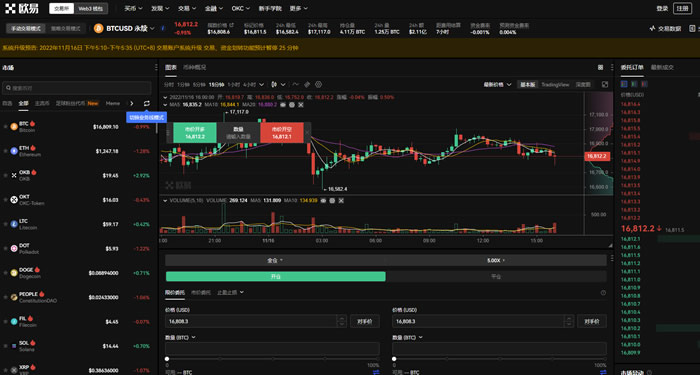Open the chart indicators wave icon
Viewport: 700px width, 375px height.
click(x=296, y=84)
